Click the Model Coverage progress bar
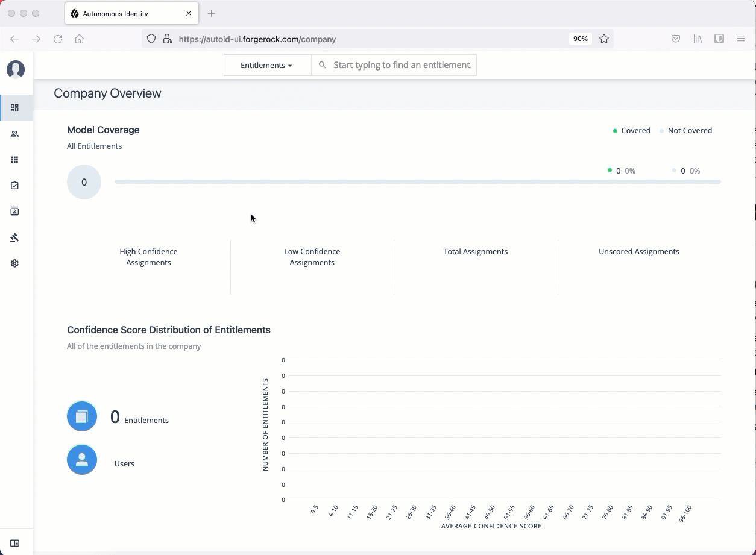The height and width of the screenshot is (555, 756). coord(417,181)
